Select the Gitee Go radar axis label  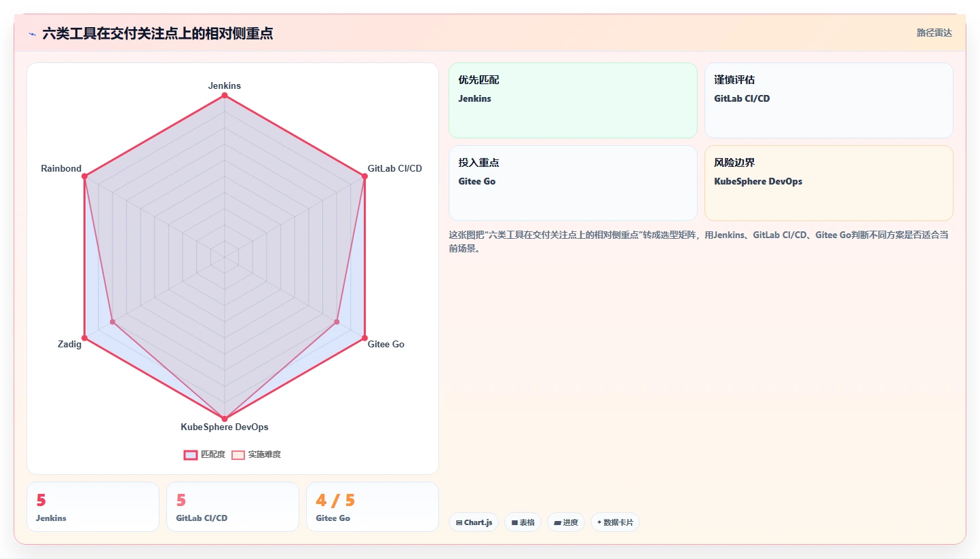(x=386, y=344)
